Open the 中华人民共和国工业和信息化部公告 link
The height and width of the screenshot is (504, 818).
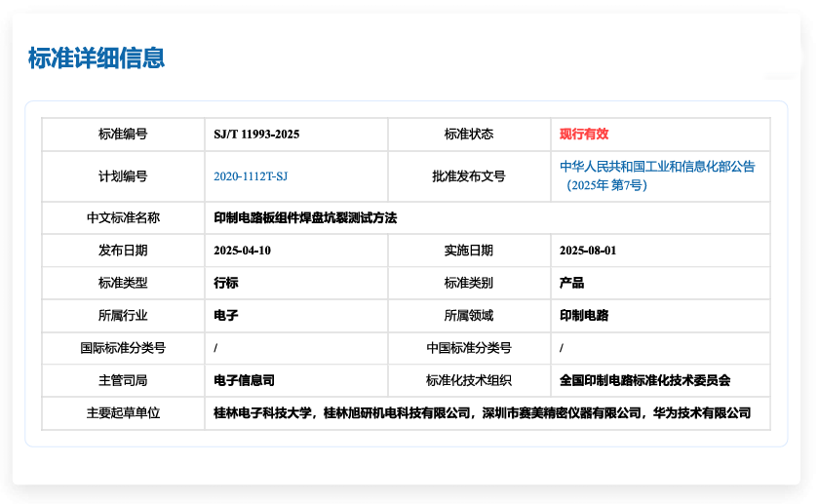coord(656,168)
